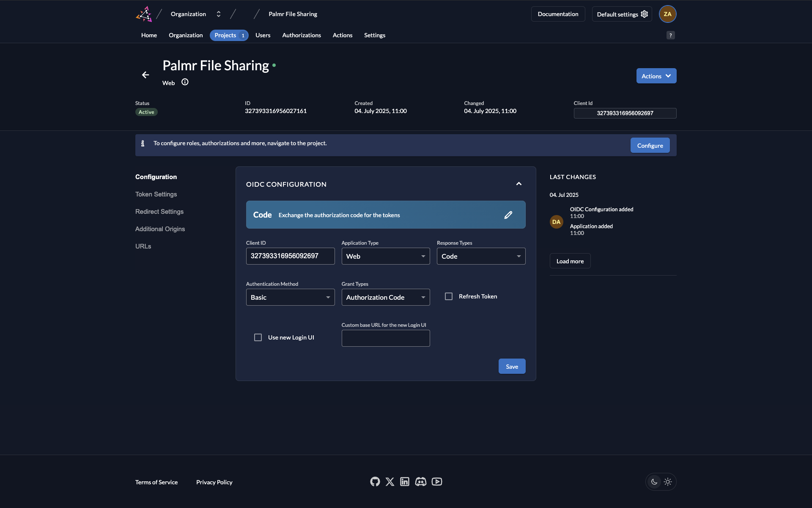This screenshot has width=812, height=508.
Task: Open the GitHub footer icon
Action: point(375,482)
